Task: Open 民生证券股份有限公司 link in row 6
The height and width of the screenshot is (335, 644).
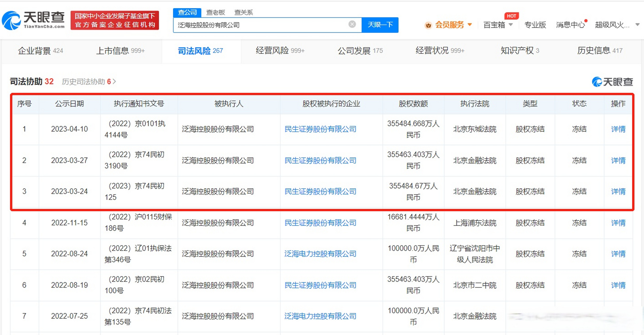Action: click(x=320, y=285)
